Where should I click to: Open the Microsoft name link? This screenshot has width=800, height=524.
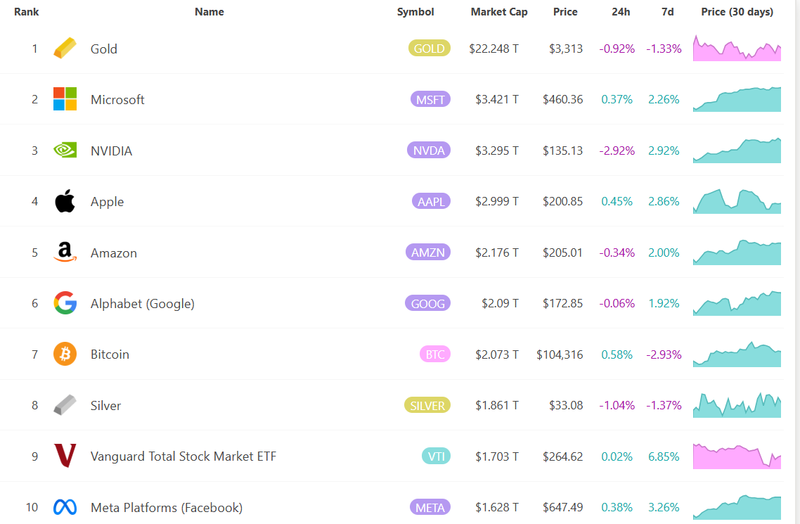(x=117, y=99)
